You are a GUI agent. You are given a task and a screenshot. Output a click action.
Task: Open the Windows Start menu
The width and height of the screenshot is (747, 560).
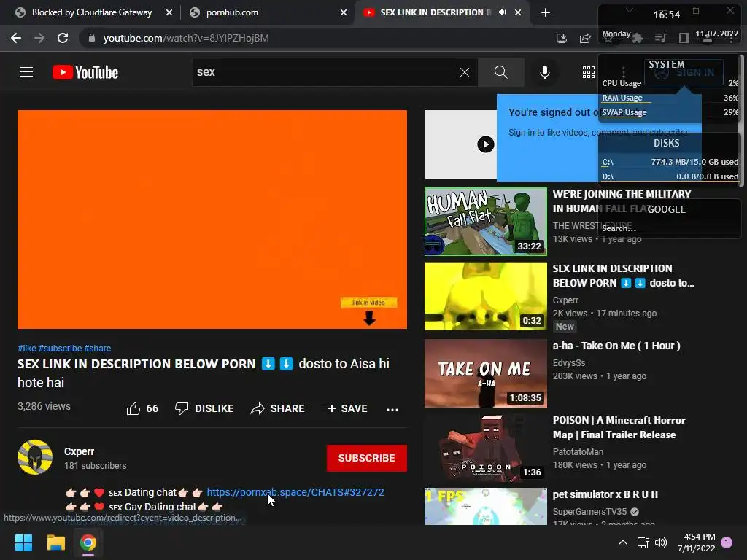pyautogui.click(x=23, y=542)
